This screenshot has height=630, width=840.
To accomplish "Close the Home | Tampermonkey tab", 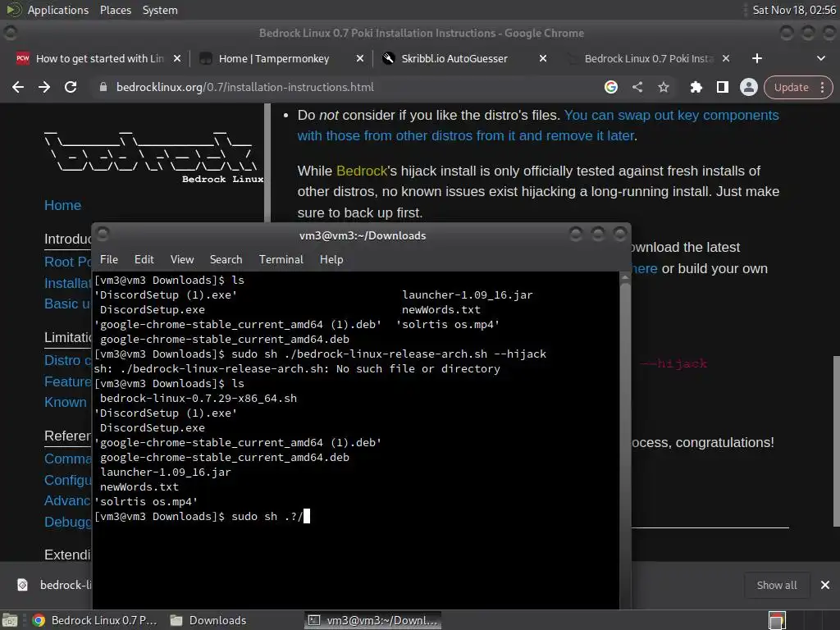I will coord(360,58).
